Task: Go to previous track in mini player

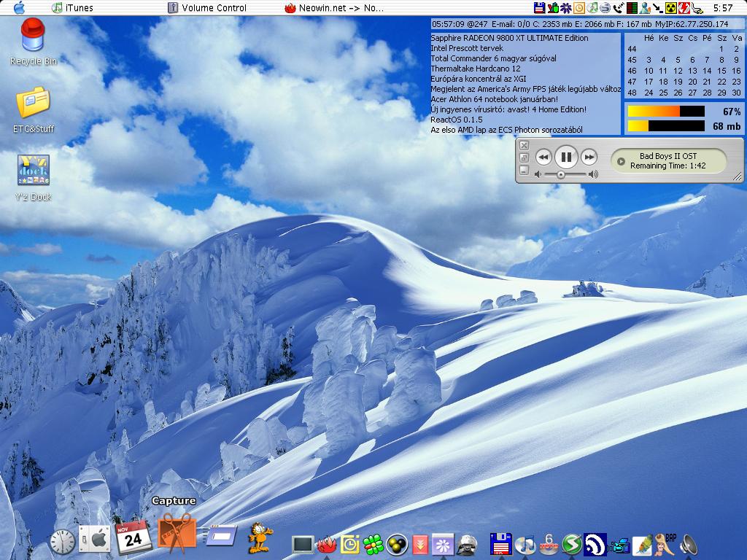Action: (543, 157)
